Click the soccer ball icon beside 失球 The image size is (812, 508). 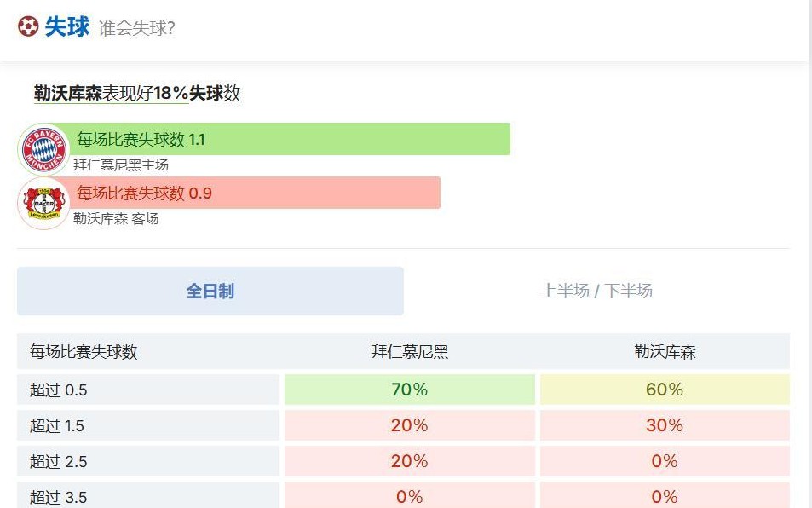(28, 26)
